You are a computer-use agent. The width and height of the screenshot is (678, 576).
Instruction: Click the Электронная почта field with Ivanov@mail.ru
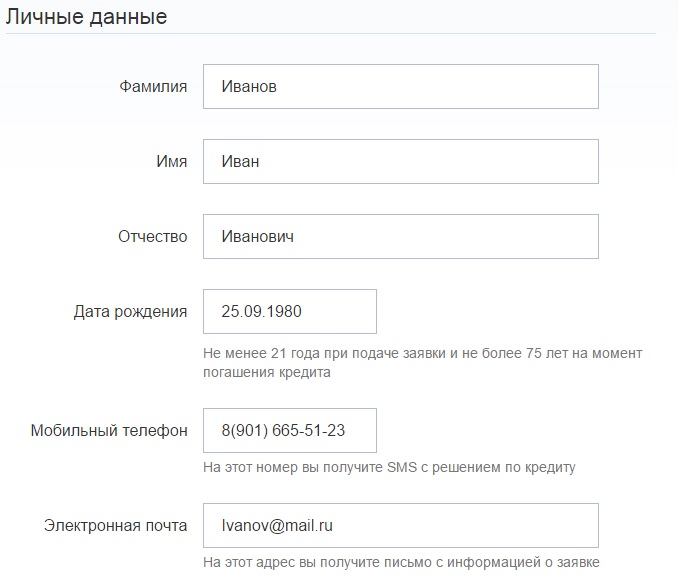click(x=400, y=525)
